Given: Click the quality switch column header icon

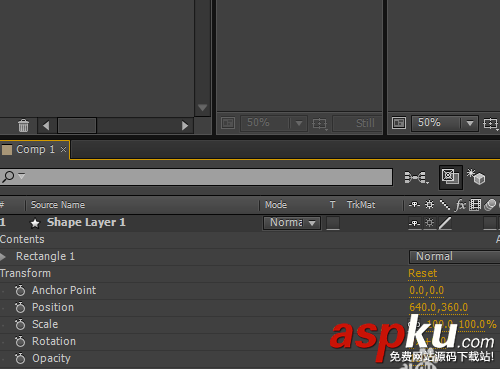Looking at the screenshot, I should (x=445, y=205).
